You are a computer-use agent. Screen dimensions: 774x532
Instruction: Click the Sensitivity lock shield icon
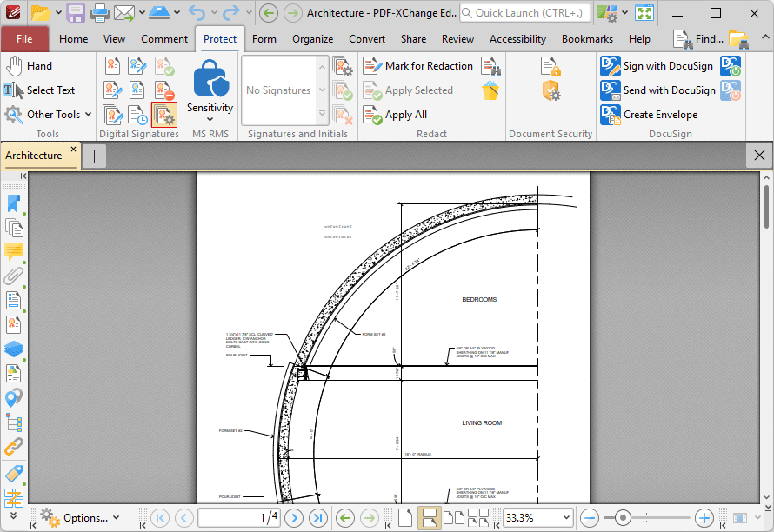[x=210, y=78]
